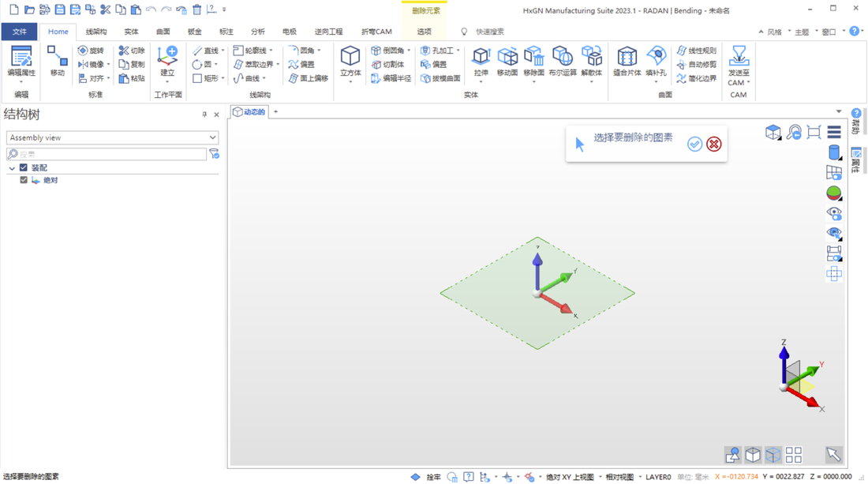This screenshot has height=484, width=868.
Task: Open the 选项 options contextual tab
Action: point(424,32)
